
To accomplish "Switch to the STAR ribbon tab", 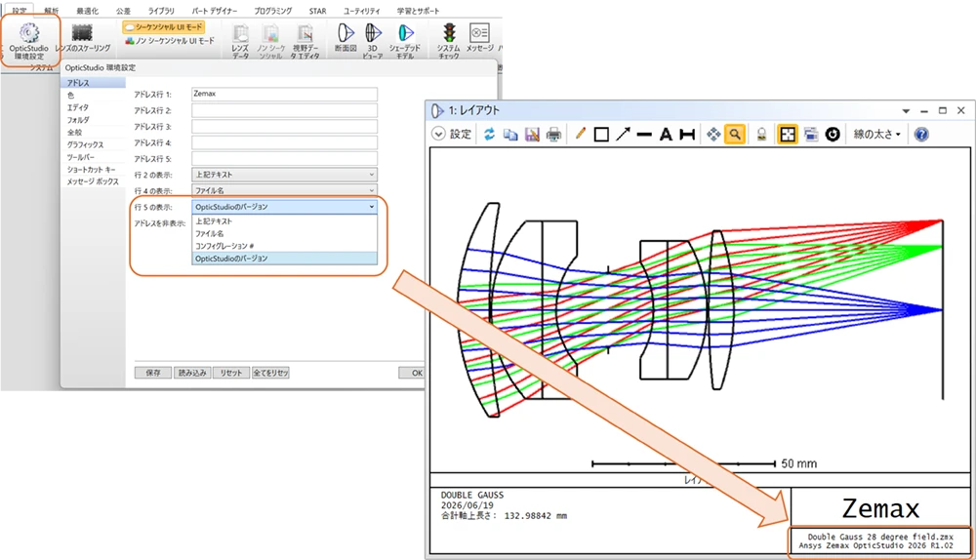I will tap(317, 11).
